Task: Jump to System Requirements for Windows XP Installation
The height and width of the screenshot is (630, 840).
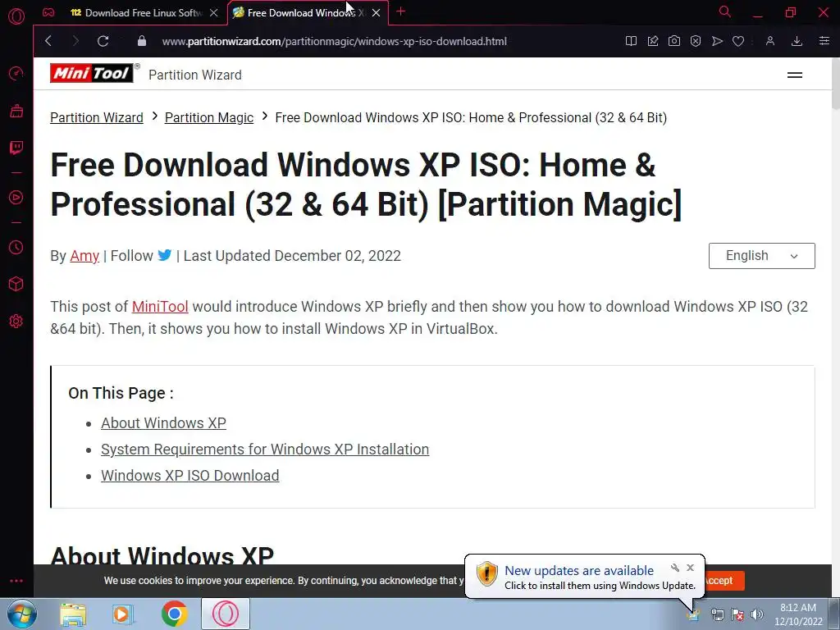Action: coord(265,449)
